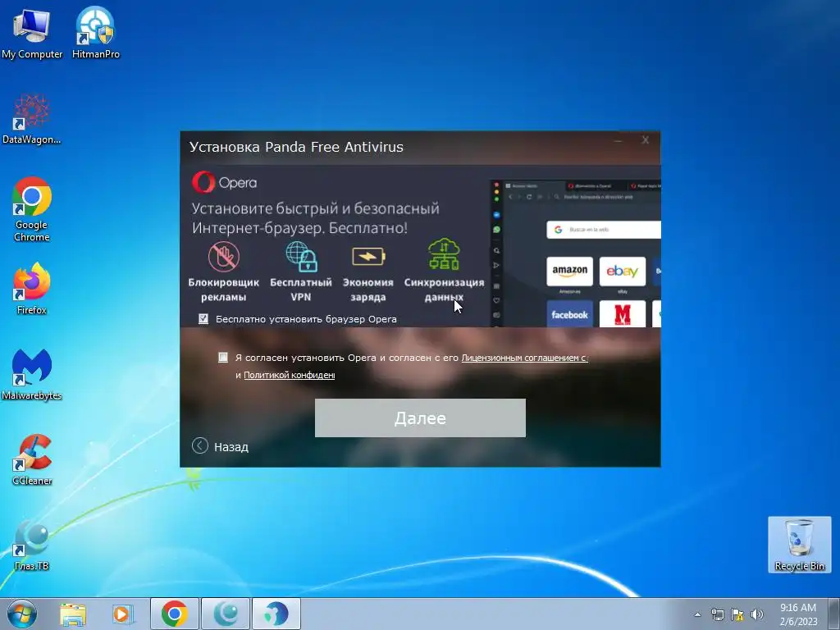The image size is (840, 630).
Task: Close the Panda installer window
Action: coord(645,139)
